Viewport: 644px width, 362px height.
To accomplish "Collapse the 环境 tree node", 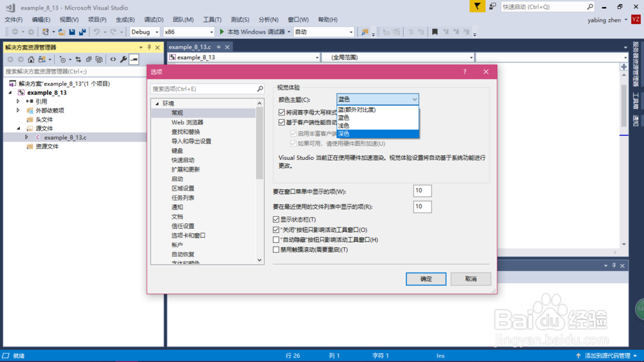I will click(x=157, y=104).
